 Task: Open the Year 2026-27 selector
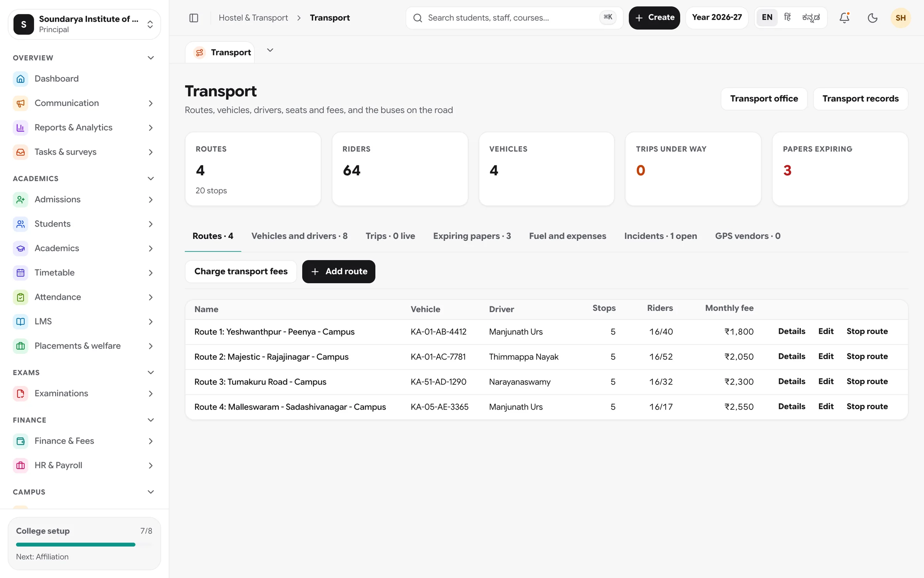[x=716, y=17]
